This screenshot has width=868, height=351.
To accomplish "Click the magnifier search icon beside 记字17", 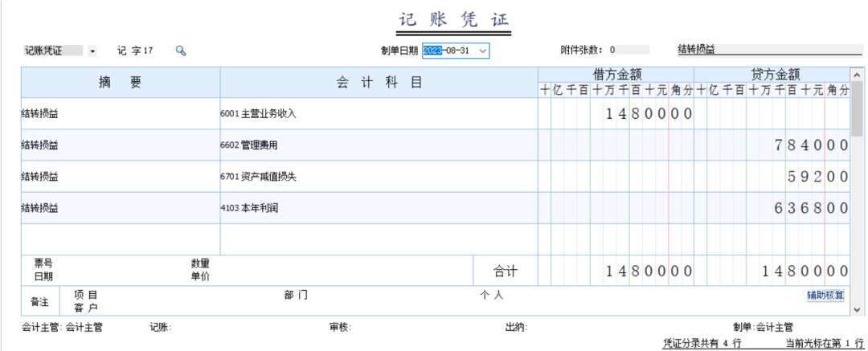I will click(181, 51).
